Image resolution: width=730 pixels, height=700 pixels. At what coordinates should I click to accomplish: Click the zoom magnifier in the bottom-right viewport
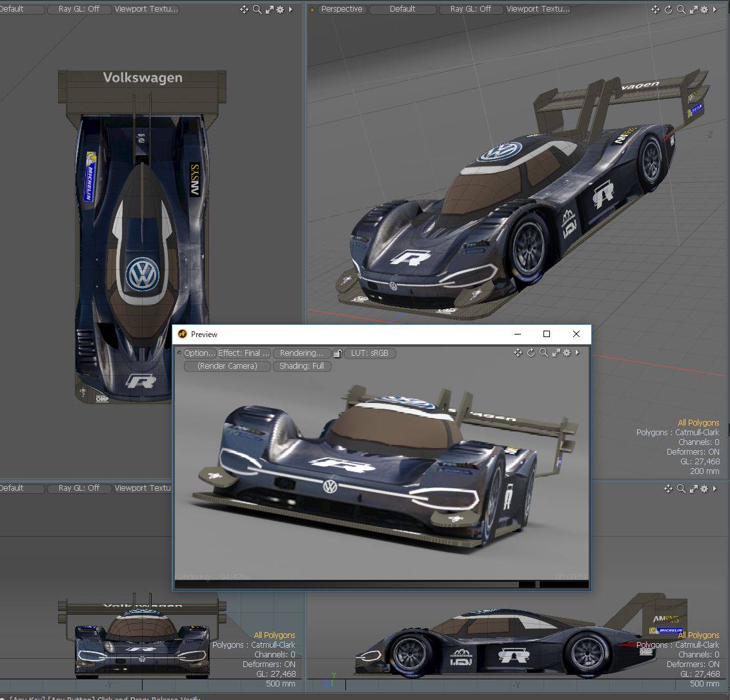click(681, 489)
